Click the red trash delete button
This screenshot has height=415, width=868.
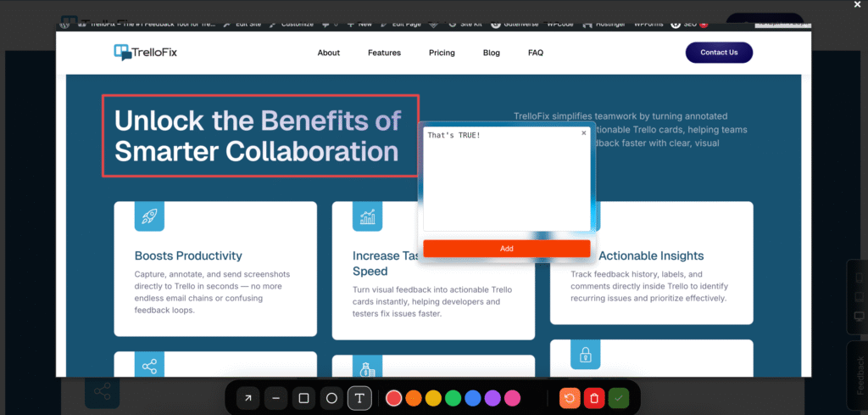[594, 398]
